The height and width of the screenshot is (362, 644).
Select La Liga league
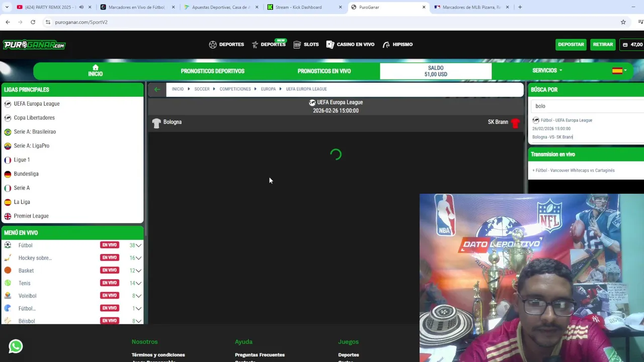22,202
